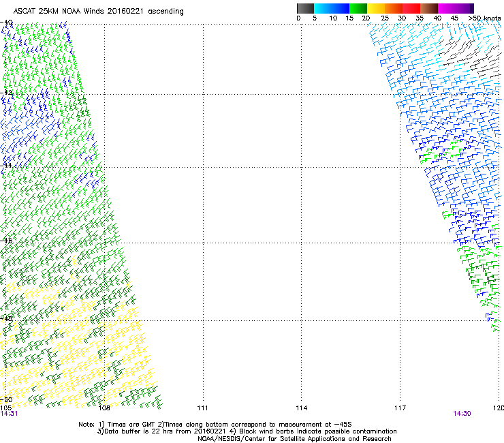The height and width of the screenshot is (443, 504).
Task: Click the '105' longitude axis label
Action: coord(5,408)
